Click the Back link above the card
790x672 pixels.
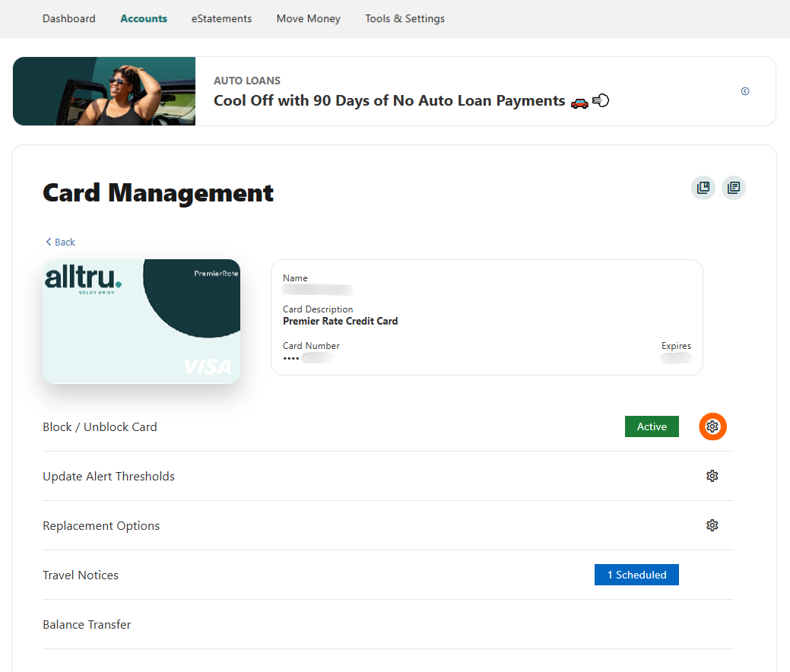[59, 242]
